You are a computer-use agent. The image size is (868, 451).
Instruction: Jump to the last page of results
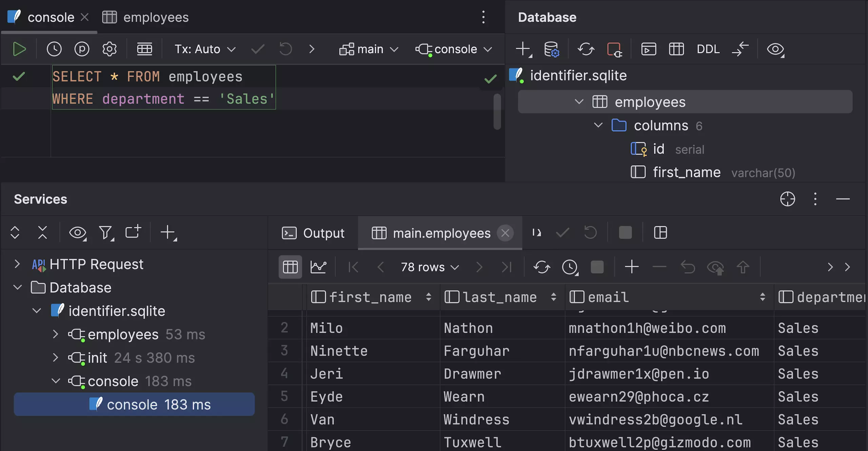[507, 267]
